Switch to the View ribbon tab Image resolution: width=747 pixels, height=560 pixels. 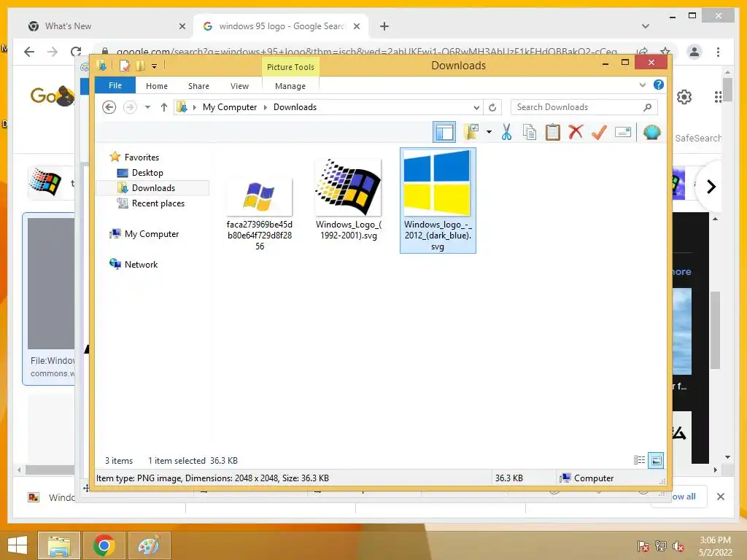coord(239,86)
